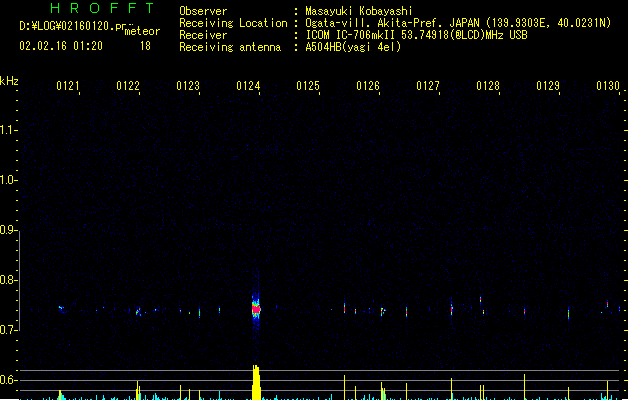Click the HROFFT title text
The width and height of the screenshot is (629, 400).
point(102,8)
